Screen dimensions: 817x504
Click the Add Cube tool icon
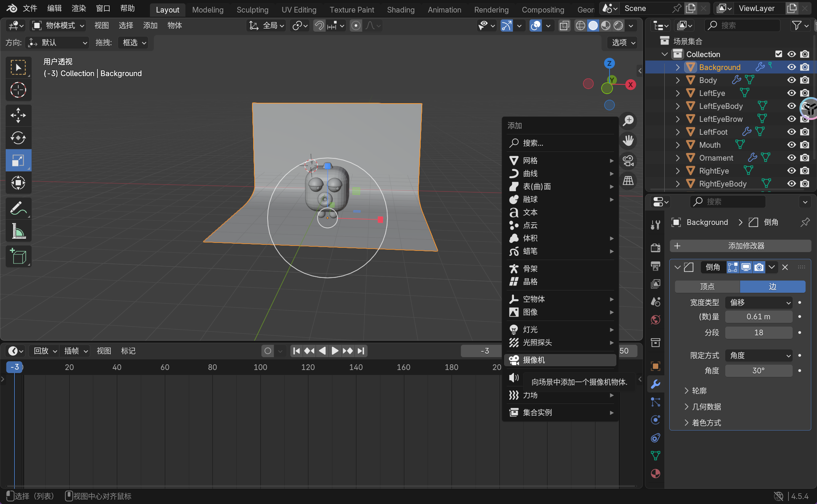[x=18, y=256]
